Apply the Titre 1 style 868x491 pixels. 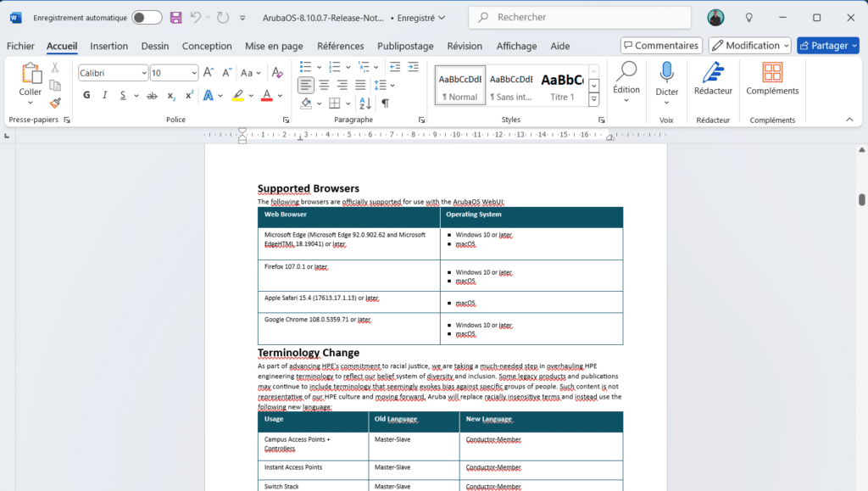pos(562,85)
